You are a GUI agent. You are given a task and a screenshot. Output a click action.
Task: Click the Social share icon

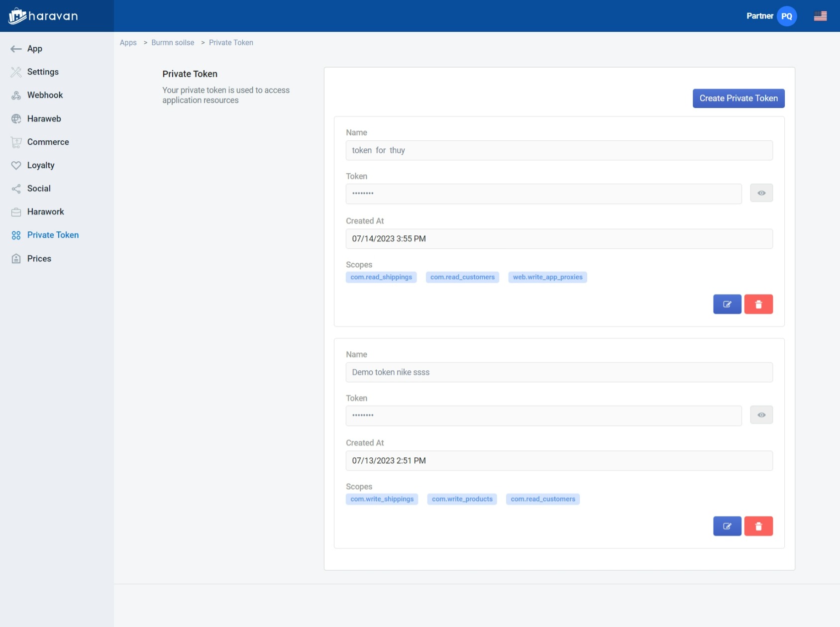(15, 188)
